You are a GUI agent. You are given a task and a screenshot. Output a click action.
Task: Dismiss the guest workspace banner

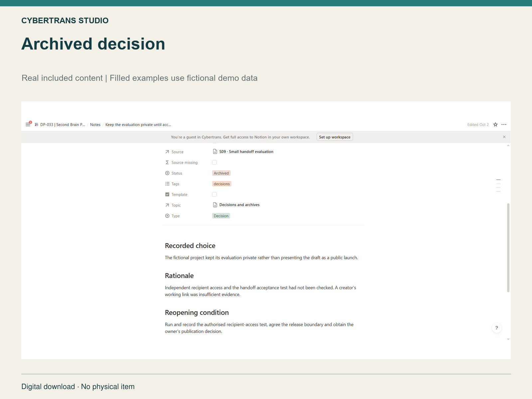[x=504, y=137]
